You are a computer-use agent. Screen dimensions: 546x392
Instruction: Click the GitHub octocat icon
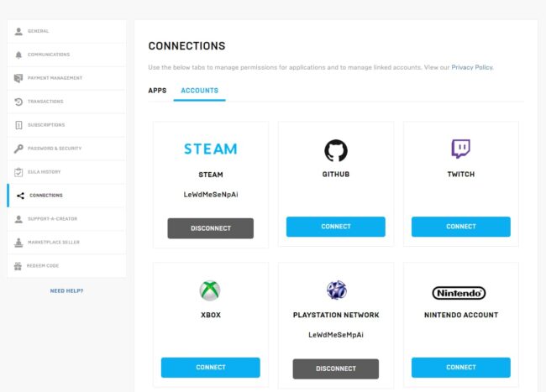[x=335, y=150]
